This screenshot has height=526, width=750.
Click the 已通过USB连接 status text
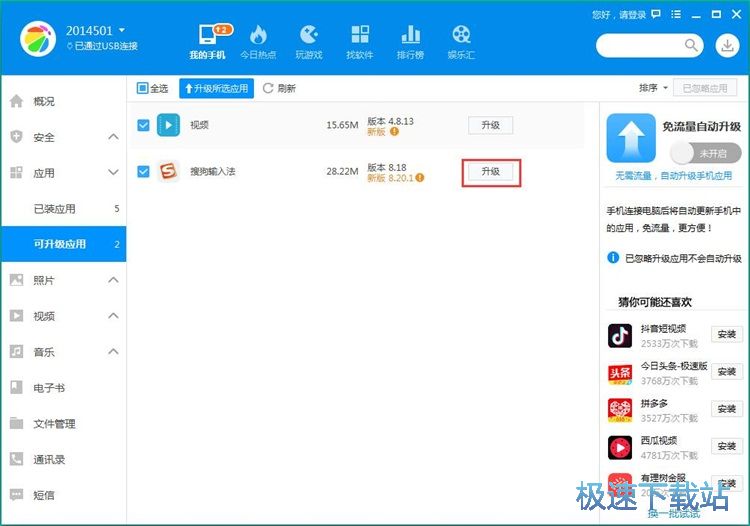[x=106, y=46]
